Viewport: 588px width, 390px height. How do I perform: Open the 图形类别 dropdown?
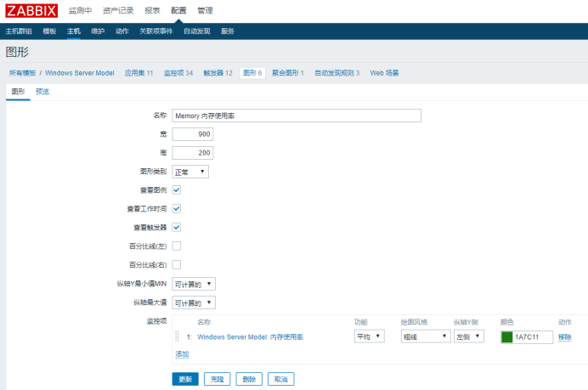190,172
